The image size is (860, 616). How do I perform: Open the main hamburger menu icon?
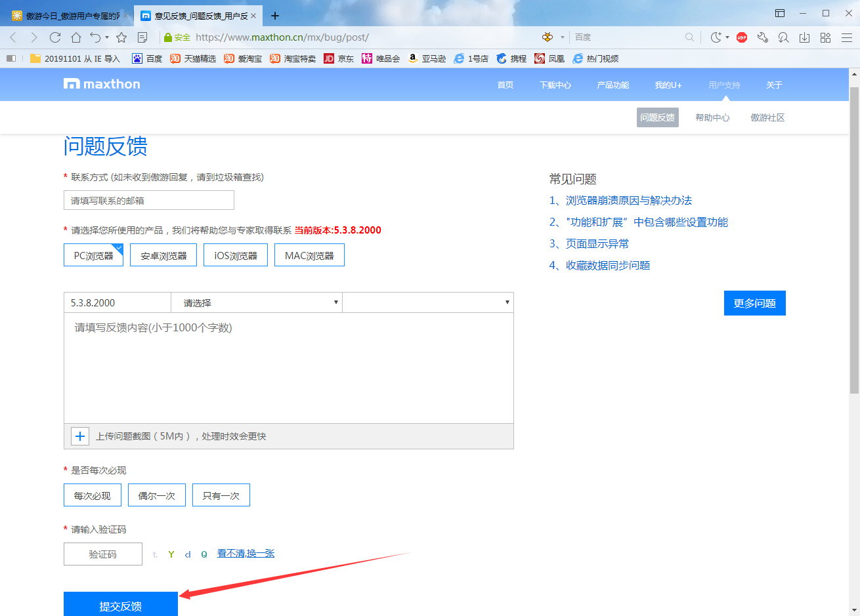[847, 38]
